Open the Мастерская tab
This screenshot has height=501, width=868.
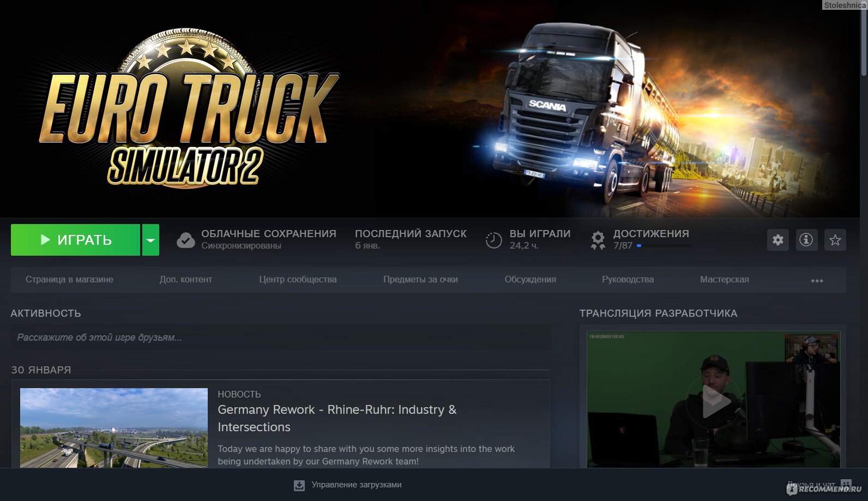click(725, 279)
